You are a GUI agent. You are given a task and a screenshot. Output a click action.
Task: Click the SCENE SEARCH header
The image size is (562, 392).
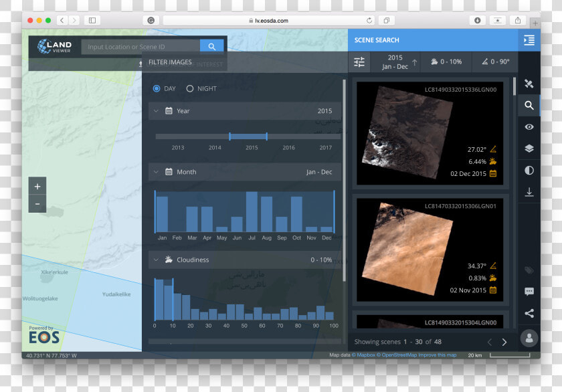click(x=376, y=40)
